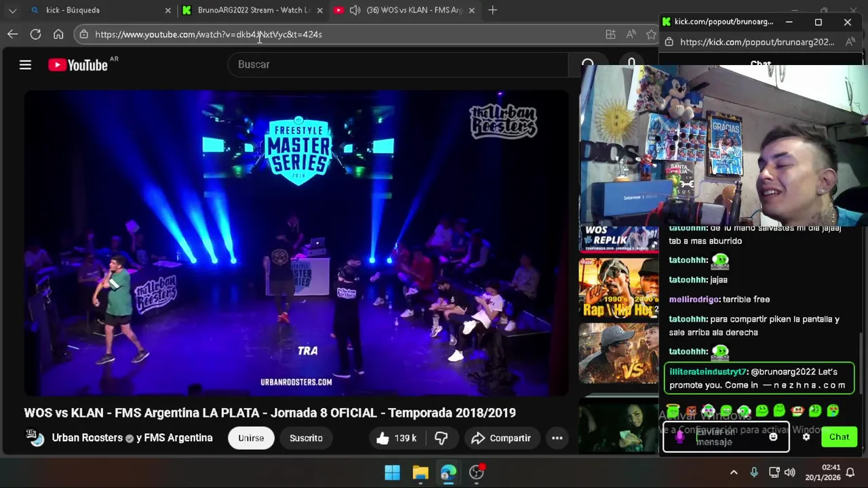Open a new browser tab
The height and width of the screenshot is (488, 868).
[x=492, y=10]
